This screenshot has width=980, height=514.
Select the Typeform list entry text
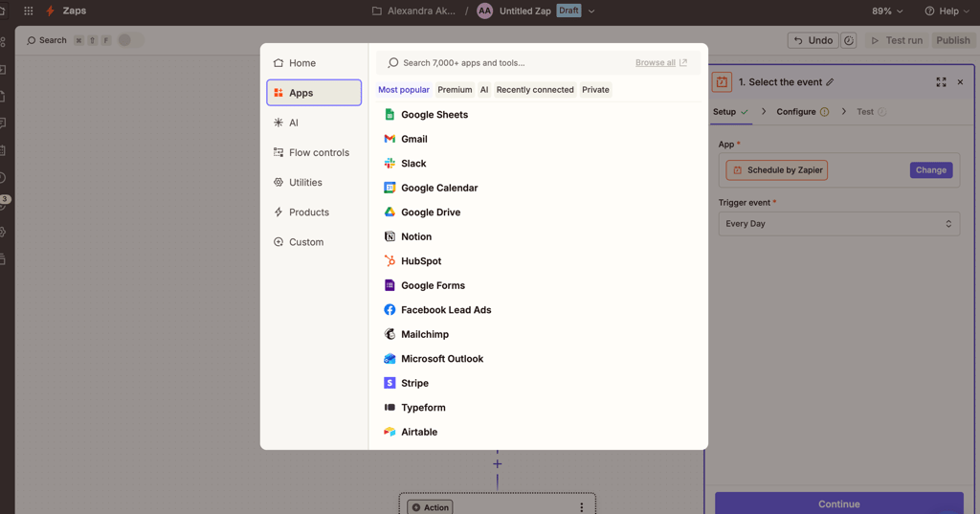pos(423,407)
